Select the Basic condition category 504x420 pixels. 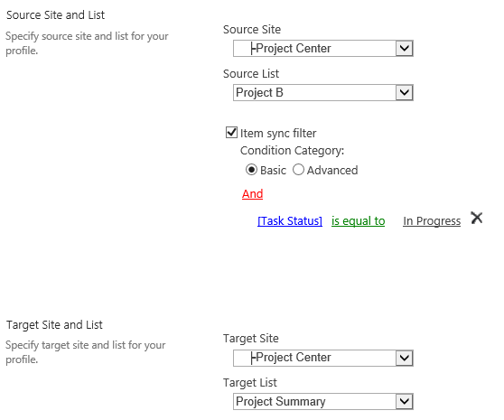(x=251, y=170)
